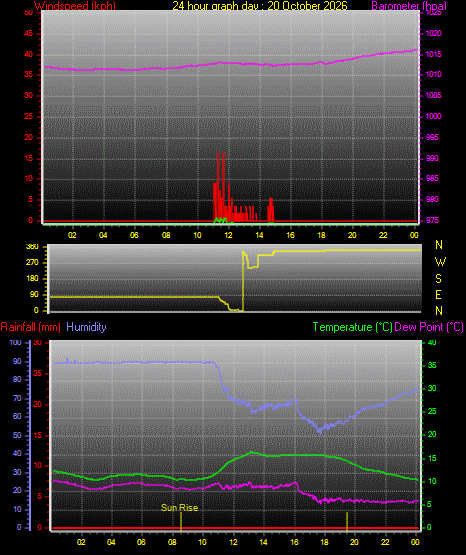
Task: Click the small windspeed spike near hour 15
Action: pos(271,210)
